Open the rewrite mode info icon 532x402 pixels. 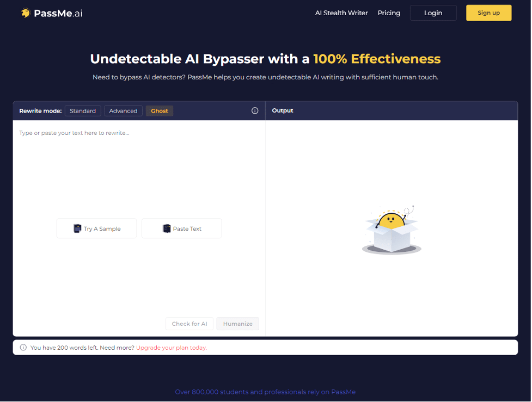click(255, 110)
